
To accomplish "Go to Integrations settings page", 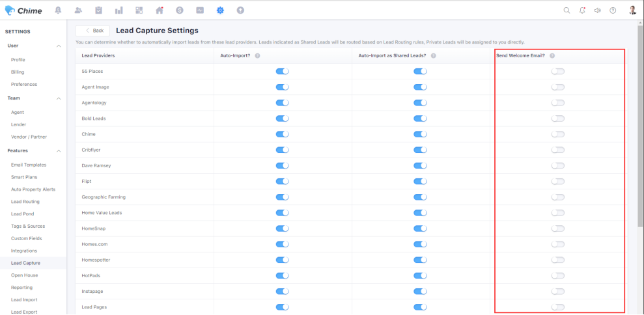I will click(x=24, y=251).
